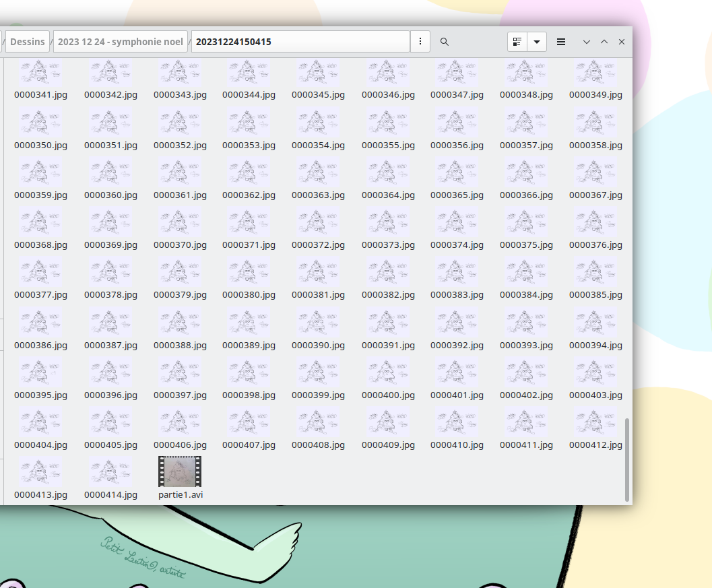Click the 0000368.jpg file name
The height and width of the screenshot is (588, 712).
(x=40, y=244)
